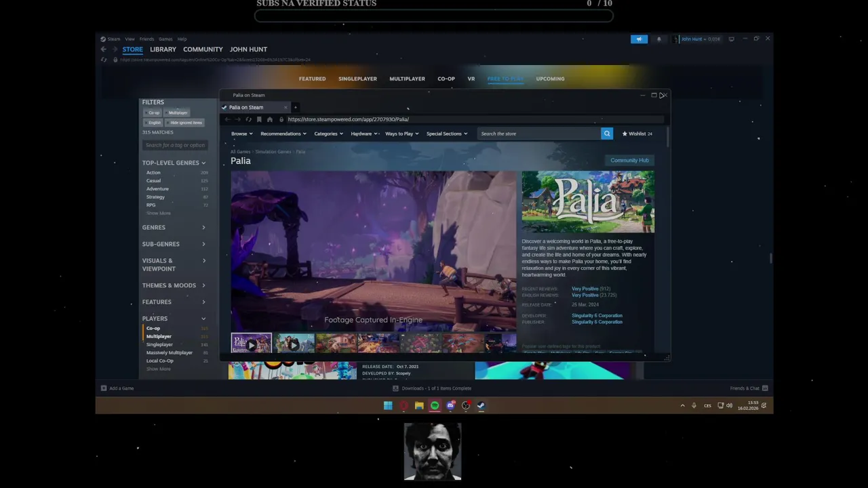Open the Steam Games menu
The image size is (868, 488).
[x=165, y=39]
